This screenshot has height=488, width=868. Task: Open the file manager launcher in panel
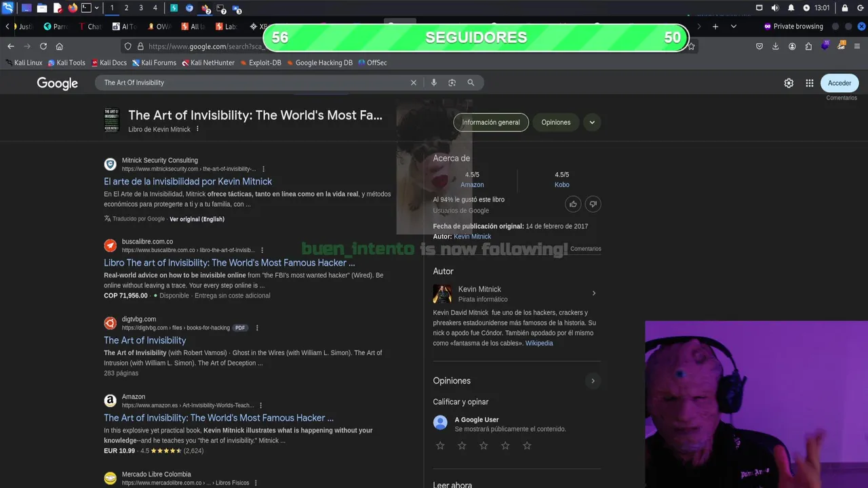[41, 8]
